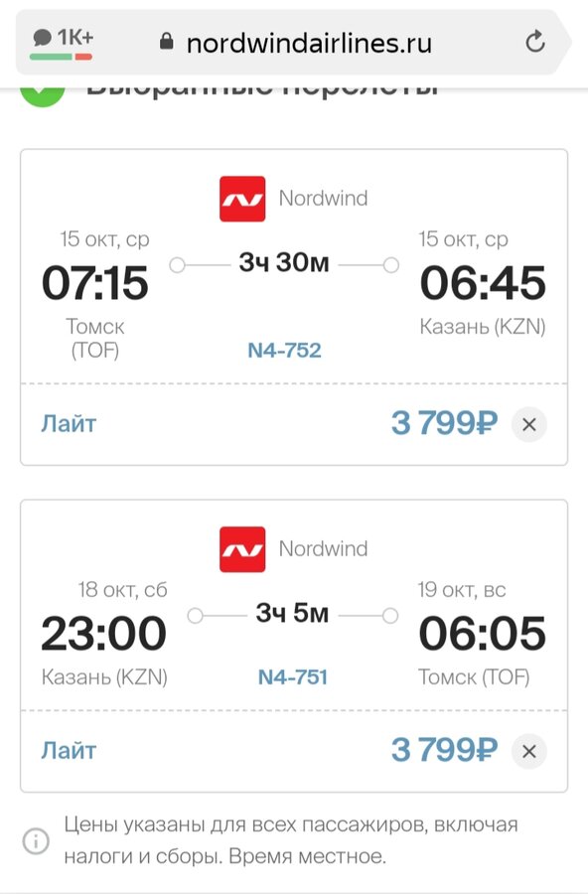
Task: Open flight number N4-752 details
Action: pos(285,350)
